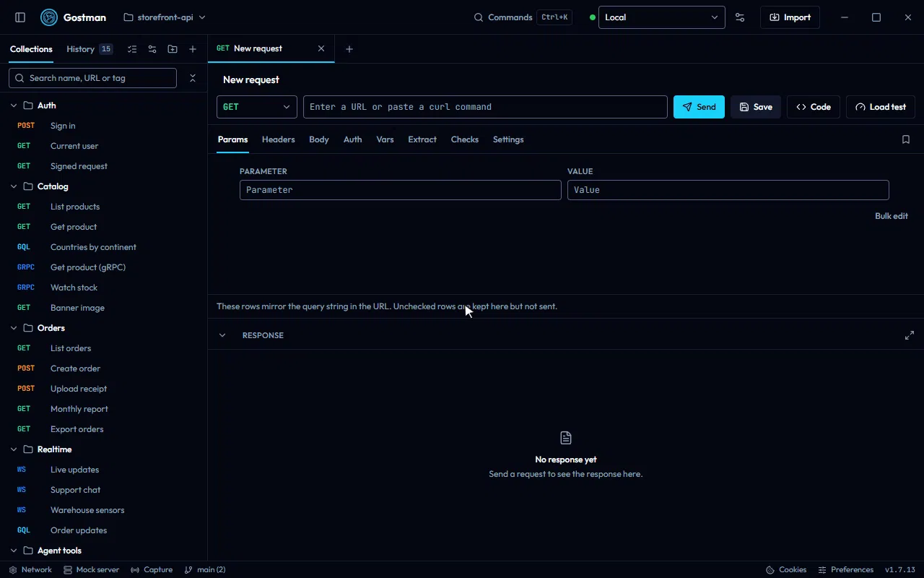Click the Bulk edit link
Screen dimensions: 924x578
[892, 216]
